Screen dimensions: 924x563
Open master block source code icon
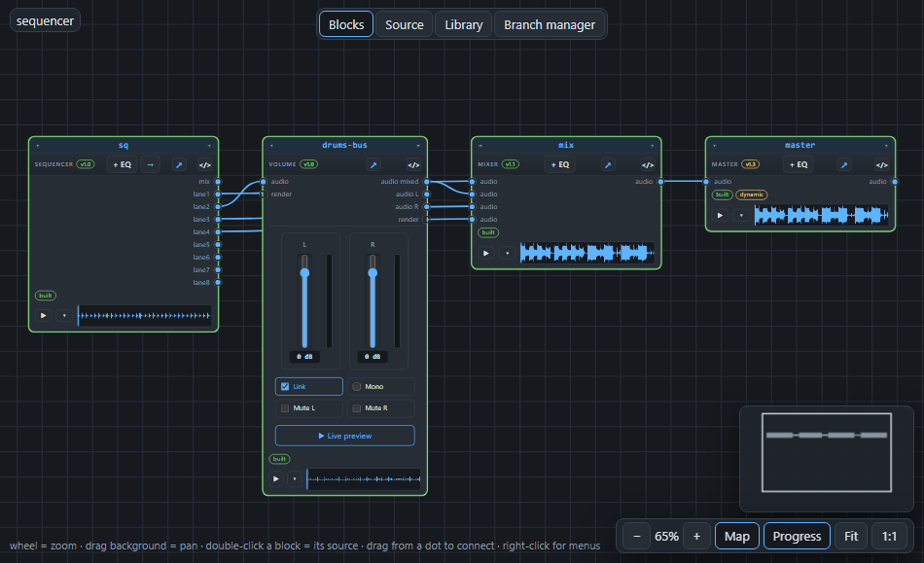point(881,165)
